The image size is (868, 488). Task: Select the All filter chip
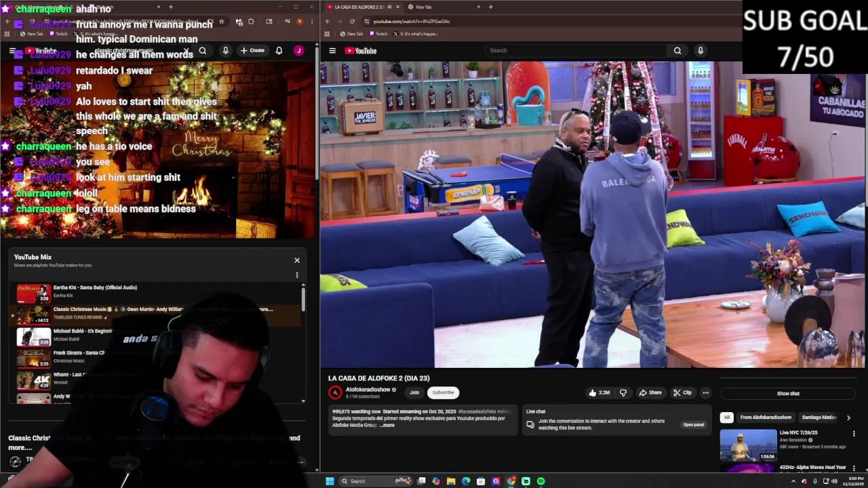coord(726,418)
